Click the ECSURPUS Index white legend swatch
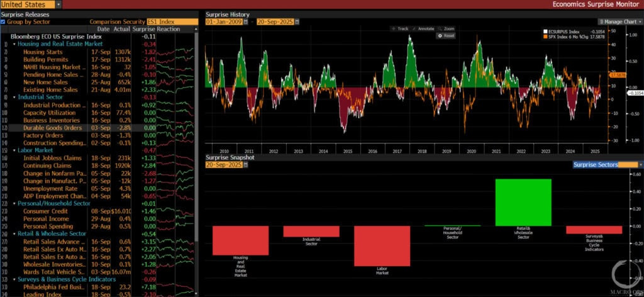644x297 pixels. [545, 31]
